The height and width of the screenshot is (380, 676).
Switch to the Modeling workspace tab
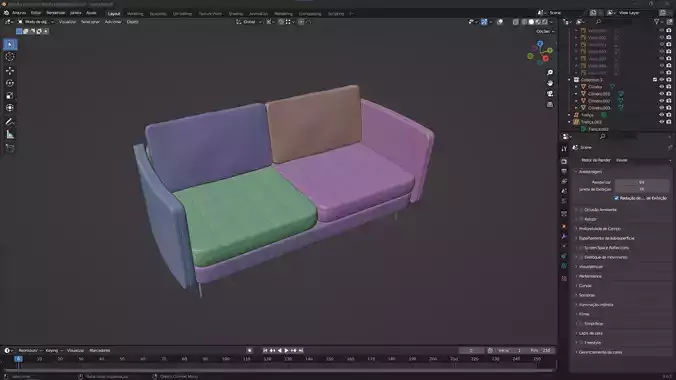[x=135, y=14]
